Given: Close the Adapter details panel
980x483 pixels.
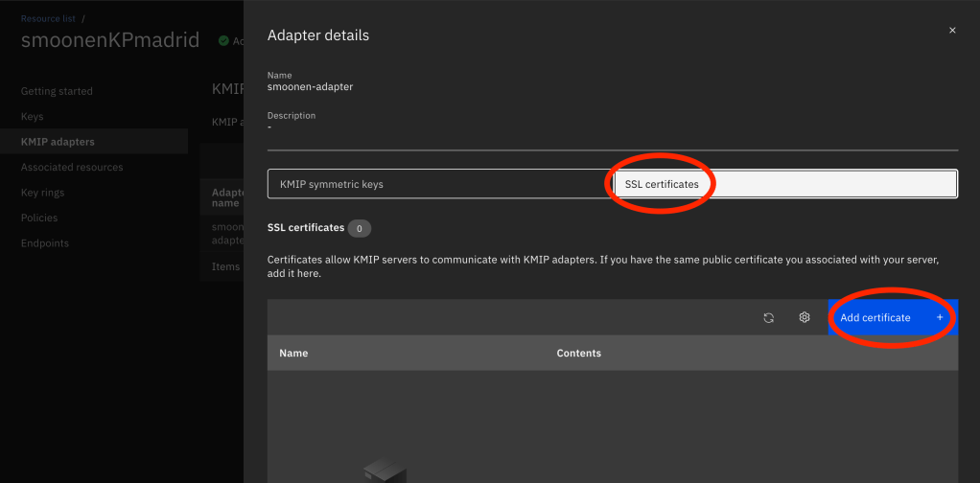Looking at the screenshot, I should click(952, 31).
